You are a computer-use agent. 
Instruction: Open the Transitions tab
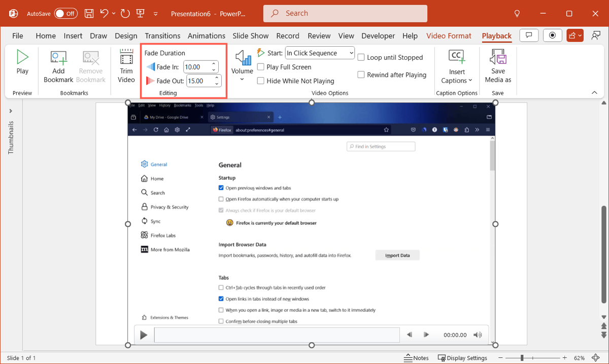(162, 35)
